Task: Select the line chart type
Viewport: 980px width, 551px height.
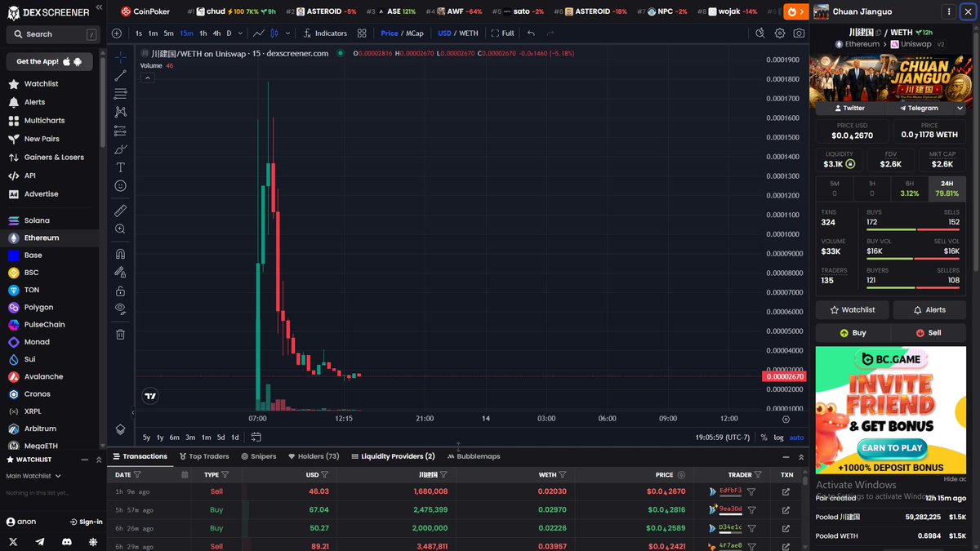Action: (x=258, y=33)
